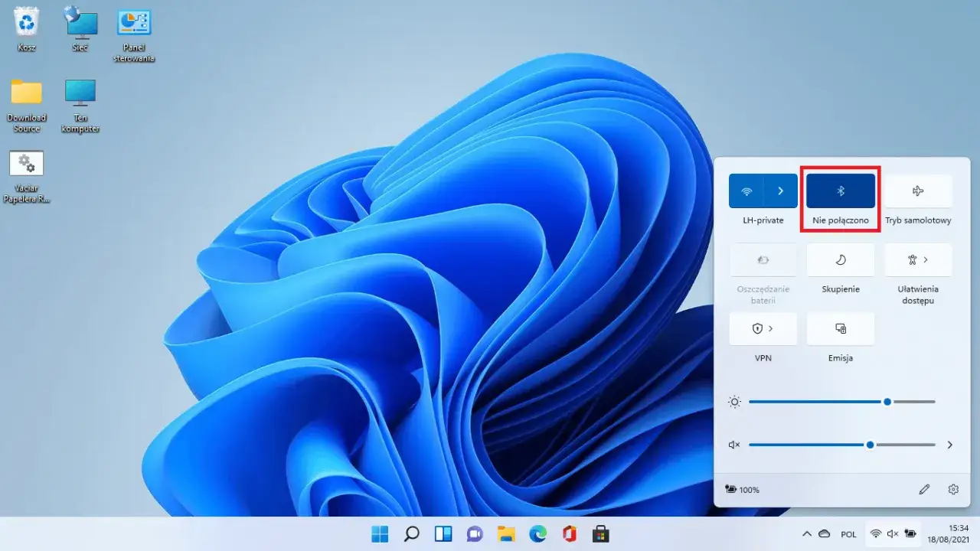This screenshot has width=980, height=551.
Task: Expand the Ułatwienia dostępu options arrow
Action: click(x=927, y=259)
